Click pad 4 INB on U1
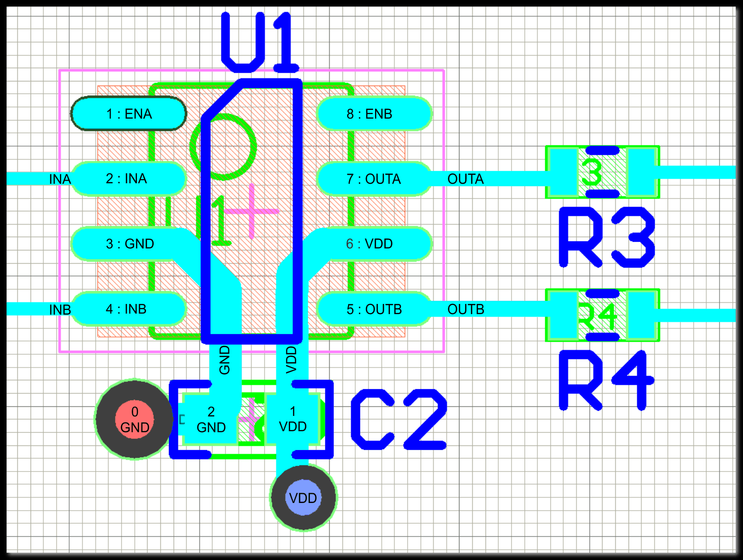This screenshot has width=743, height=560. [129, 309]
